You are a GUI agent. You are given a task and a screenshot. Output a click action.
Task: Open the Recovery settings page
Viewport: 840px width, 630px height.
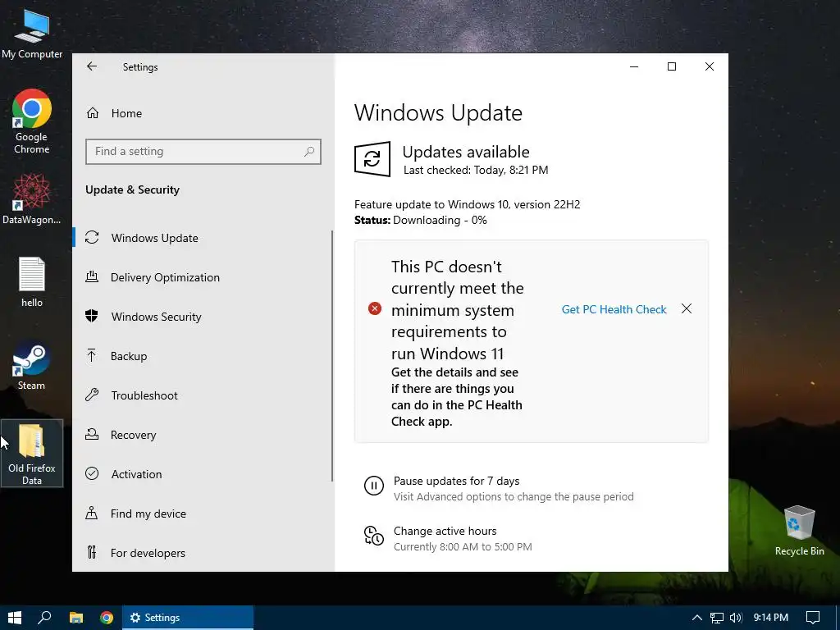point(133,435)
